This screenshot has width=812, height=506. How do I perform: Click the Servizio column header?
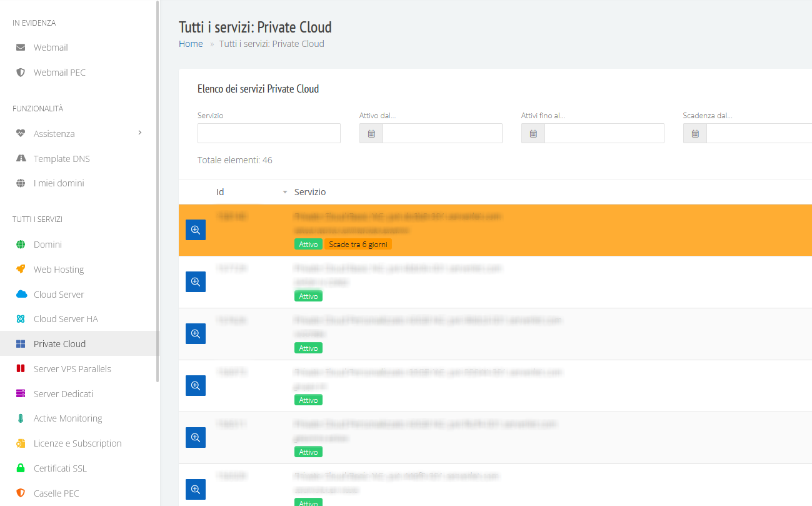pos(310,192)
